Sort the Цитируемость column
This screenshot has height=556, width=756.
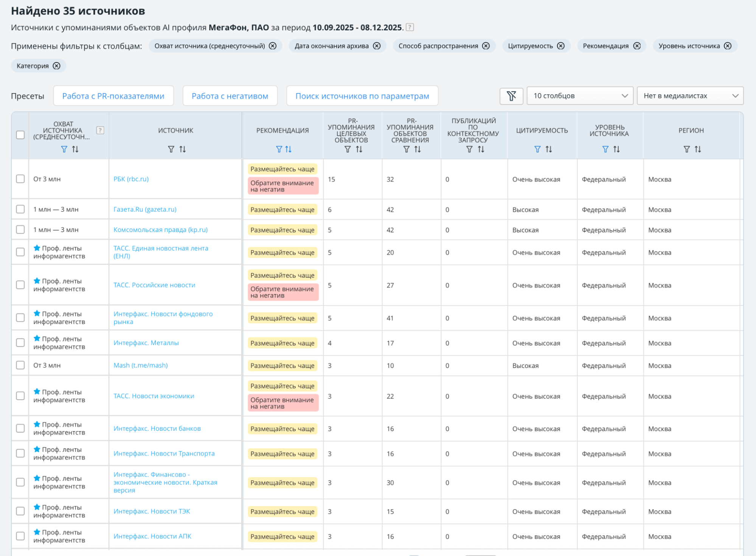549,149
